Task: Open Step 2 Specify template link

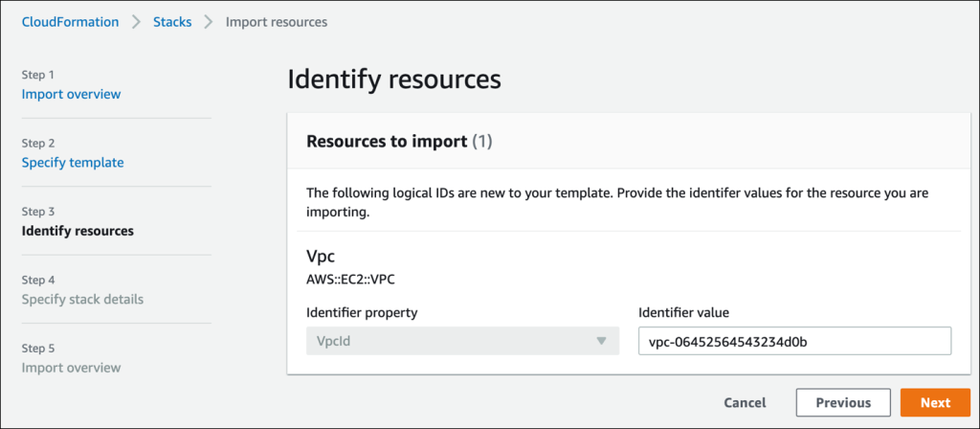Action: point(73,163)
